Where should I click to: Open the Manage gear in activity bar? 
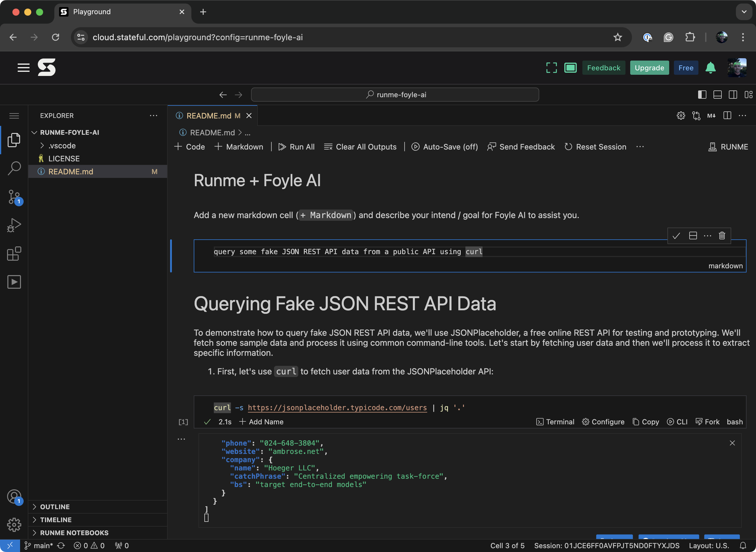(x=14, y=525)
